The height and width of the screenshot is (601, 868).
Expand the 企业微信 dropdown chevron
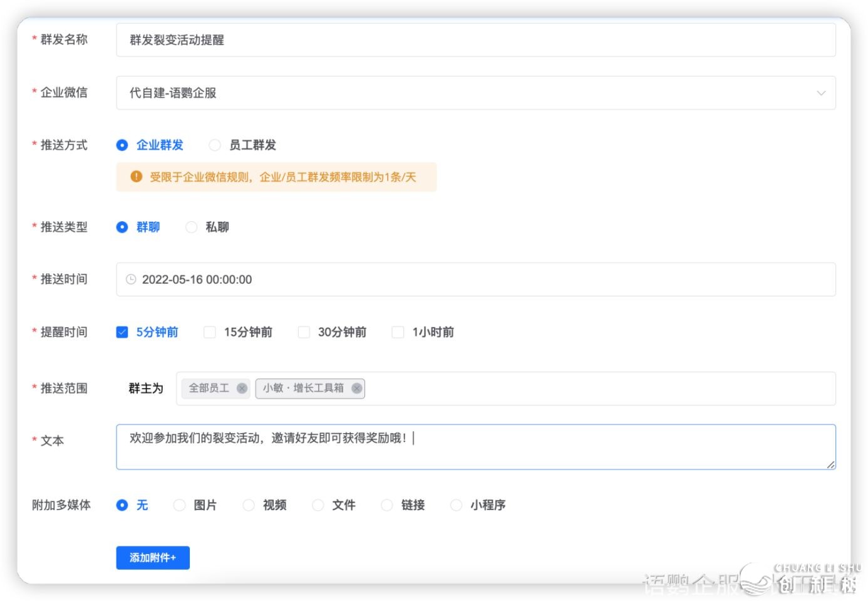click(821, 93)
